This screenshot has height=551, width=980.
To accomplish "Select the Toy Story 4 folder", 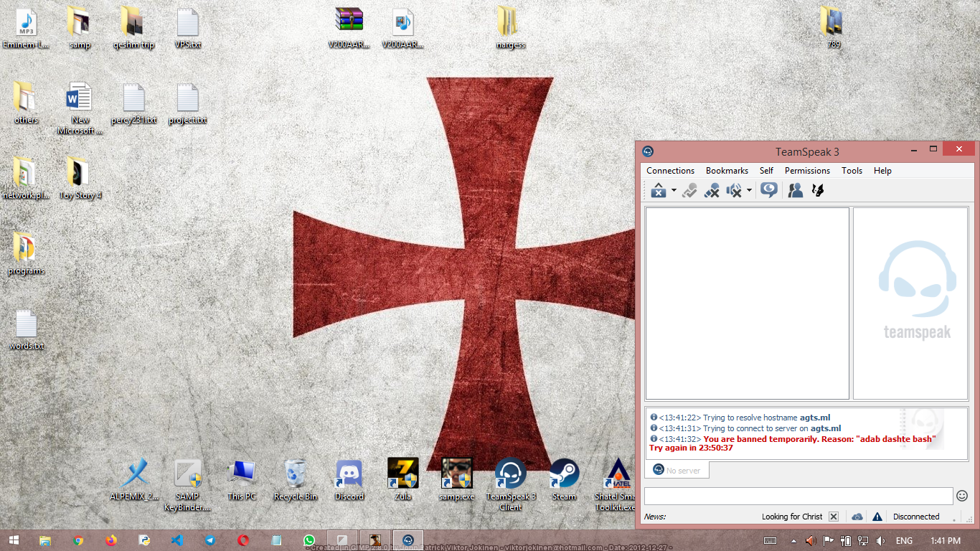I will (x=80, y=179).
